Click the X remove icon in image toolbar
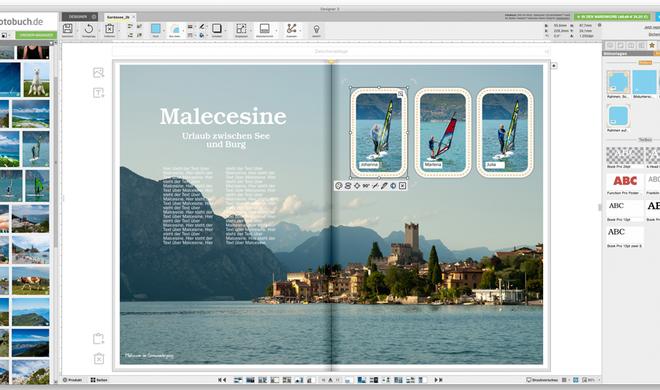The width and height of the screenshot is (660, 390). coord(402,186)
